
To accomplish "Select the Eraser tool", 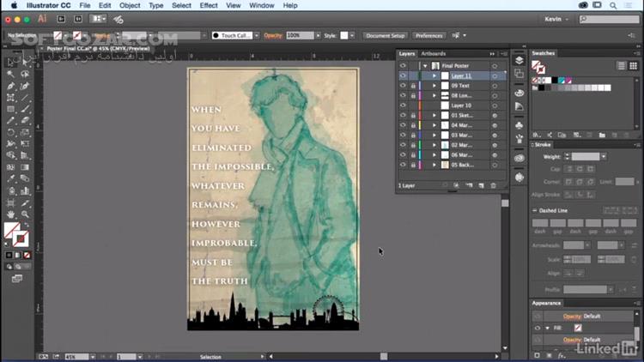I will 25,121.
